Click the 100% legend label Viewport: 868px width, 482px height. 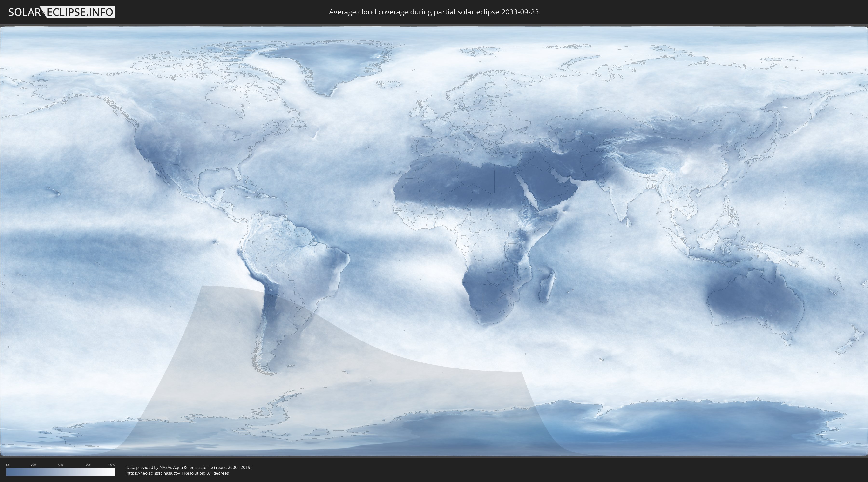click(112, 465)
